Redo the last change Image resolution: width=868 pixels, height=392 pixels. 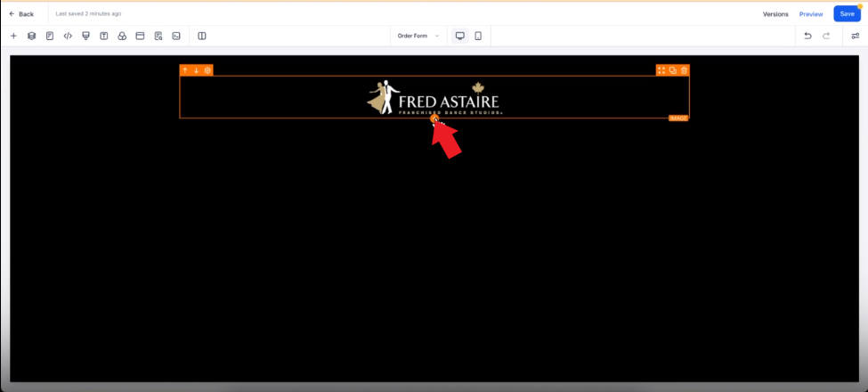pyautogui.click(x=826, y=36)
